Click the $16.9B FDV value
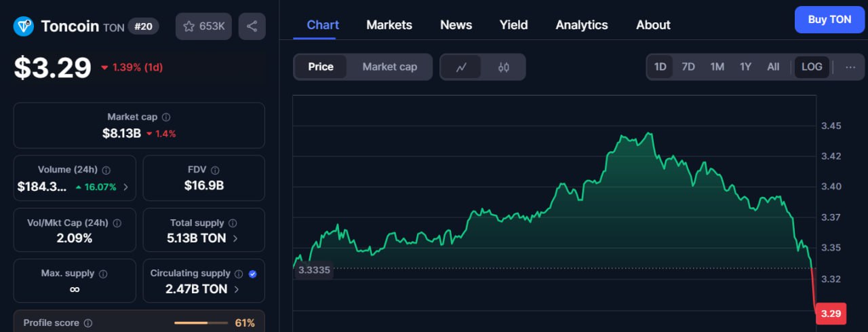The width and height of the screenshot is (868, 332). tap(204, 185)
